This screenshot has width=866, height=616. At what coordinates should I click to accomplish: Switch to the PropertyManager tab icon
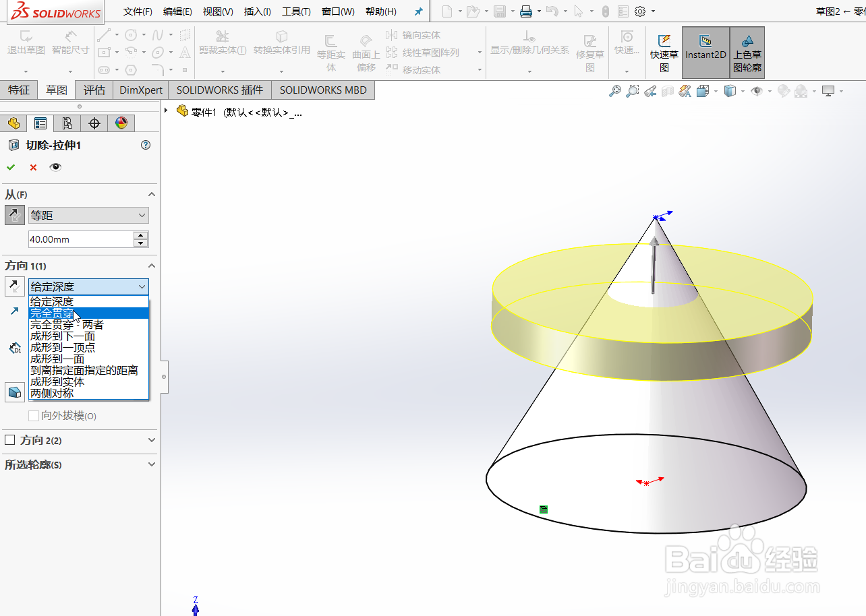tap(40, 123)
